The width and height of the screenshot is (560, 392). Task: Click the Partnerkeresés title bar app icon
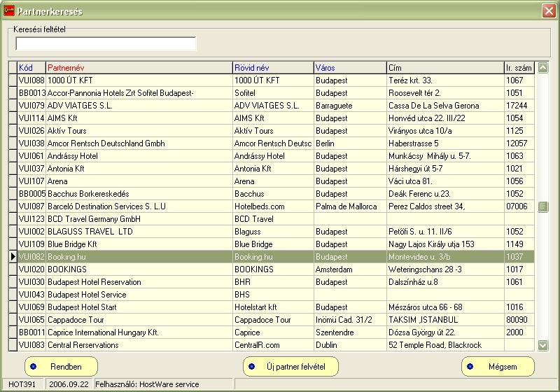click(x=8, y=10)
